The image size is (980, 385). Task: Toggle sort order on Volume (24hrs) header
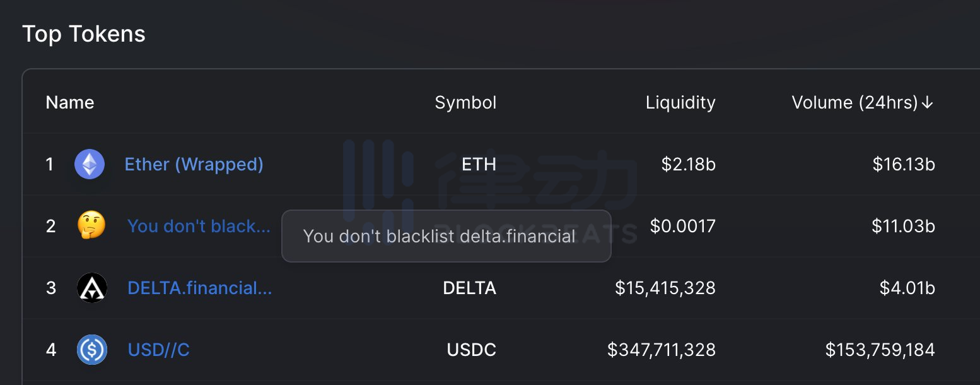[856, 102]
